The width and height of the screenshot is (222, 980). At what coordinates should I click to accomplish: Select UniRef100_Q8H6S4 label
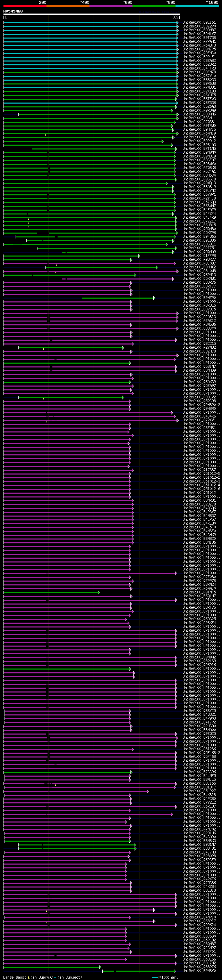[x=199, y=175]
